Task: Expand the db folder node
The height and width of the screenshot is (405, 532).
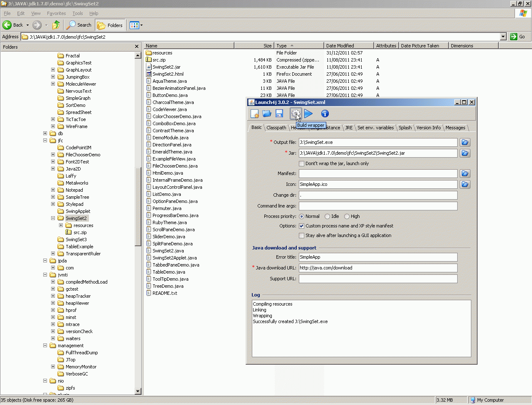Action: tap(45, 133)
